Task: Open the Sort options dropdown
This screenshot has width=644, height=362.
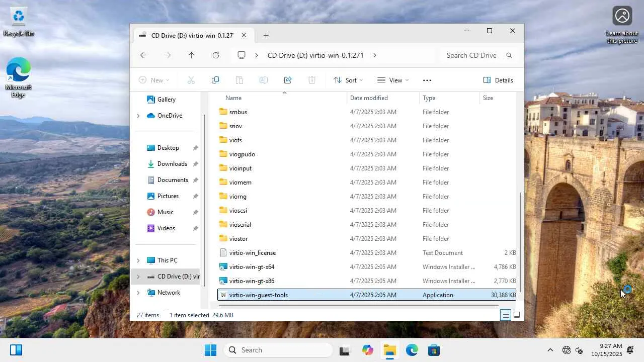Action: pos(348,80)
